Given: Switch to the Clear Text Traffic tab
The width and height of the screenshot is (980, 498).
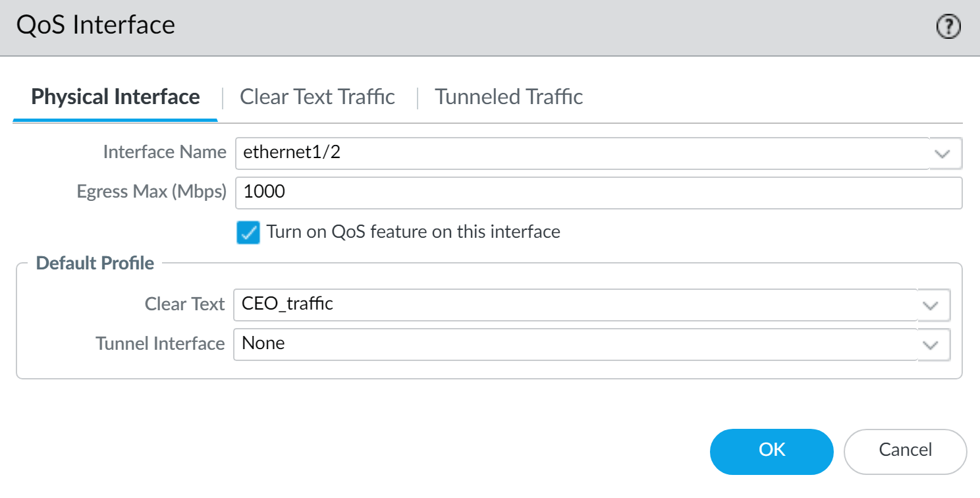Looking at the screenshot, I should (317, 97).
